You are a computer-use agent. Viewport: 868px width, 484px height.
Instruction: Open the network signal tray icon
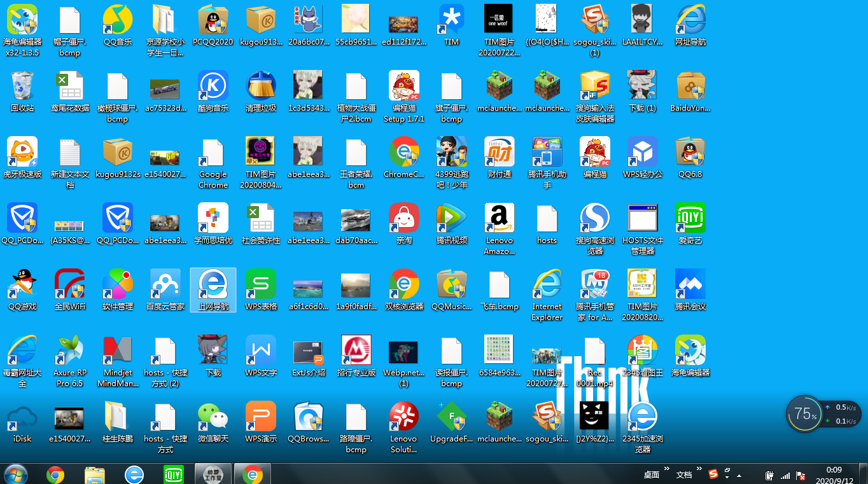point(785,475)
